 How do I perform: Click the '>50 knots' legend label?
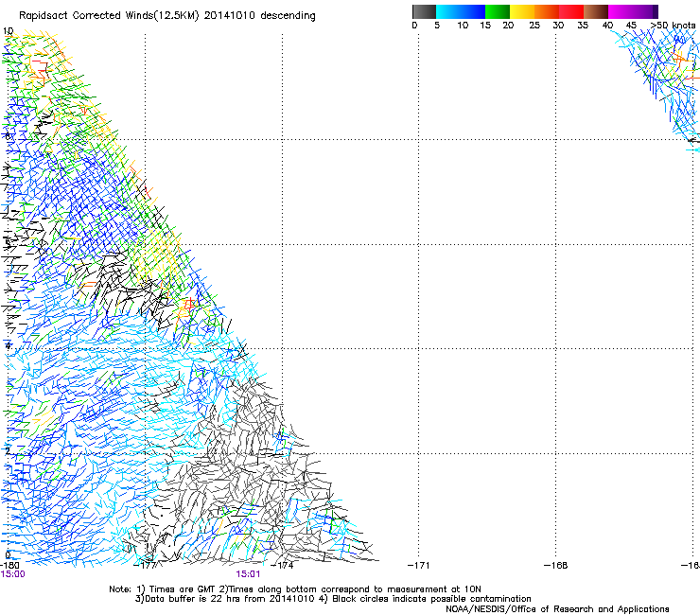pos(674,26)
